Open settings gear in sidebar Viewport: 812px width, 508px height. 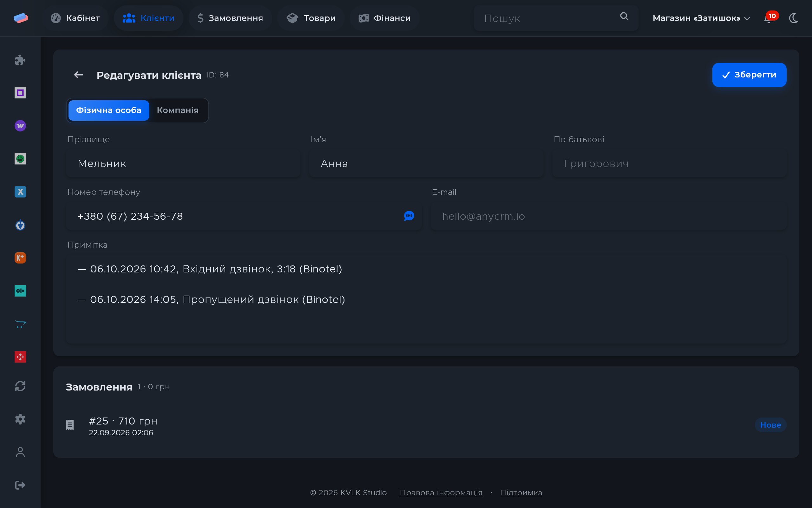tap(20, 419)
